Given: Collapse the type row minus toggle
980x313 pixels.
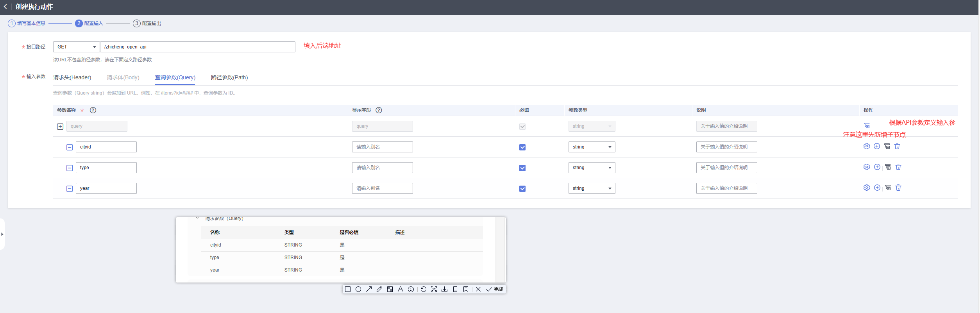Looking at the screenshot, I should [x=70, y=168].
